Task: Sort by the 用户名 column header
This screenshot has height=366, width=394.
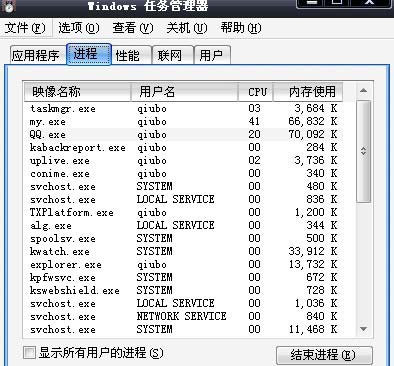Action: click(184, 91)
